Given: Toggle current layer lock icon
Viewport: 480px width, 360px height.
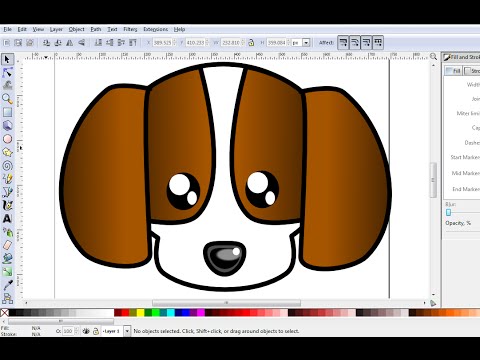Looking at the screenshot, I should tap(96, 331).
